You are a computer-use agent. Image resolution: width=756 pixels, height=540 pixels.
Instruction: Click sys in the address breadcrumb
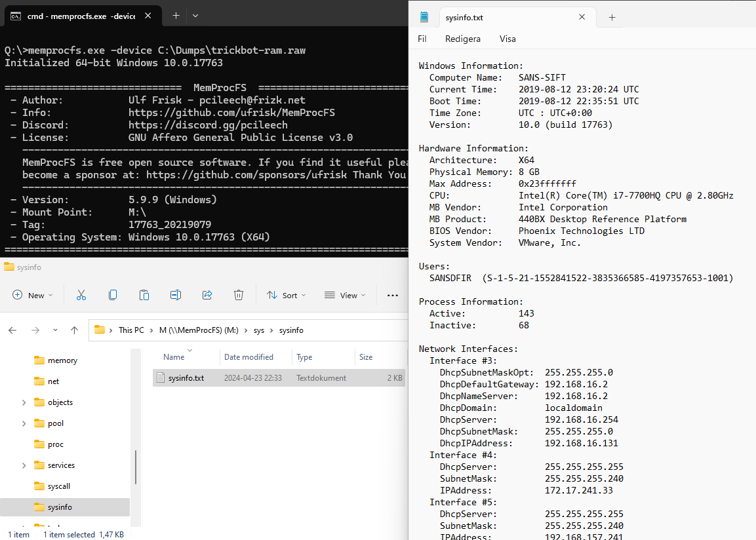click(259, 330)
